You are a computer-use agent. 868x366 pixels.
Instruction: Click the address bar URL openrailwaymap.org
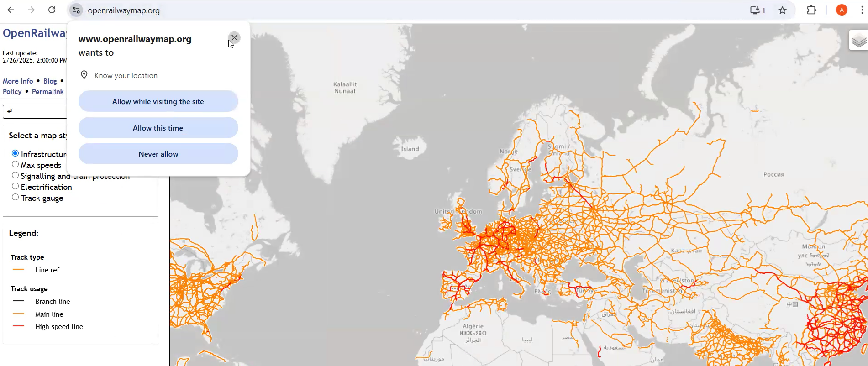click(x=124, y=10)
